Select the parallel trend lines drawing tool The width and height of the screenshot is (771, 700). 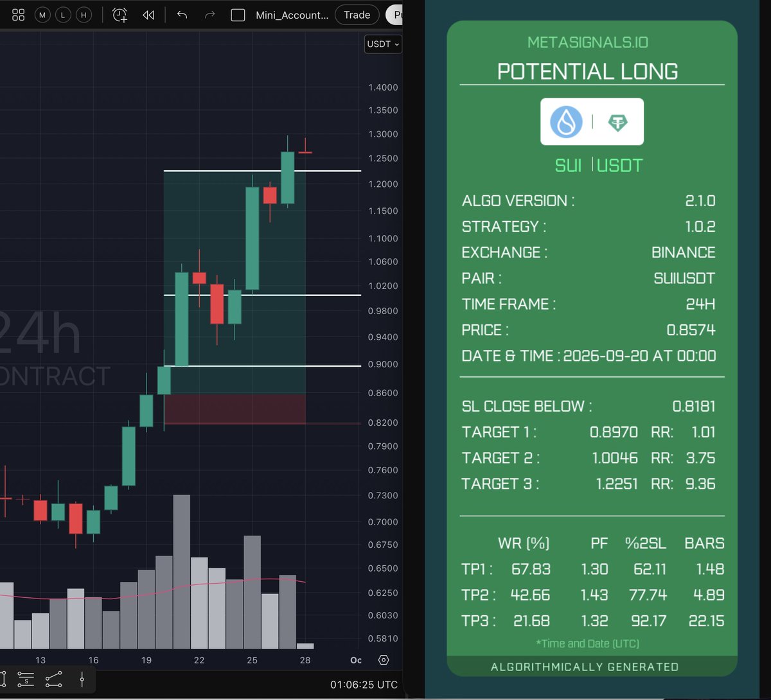[54, 679]
